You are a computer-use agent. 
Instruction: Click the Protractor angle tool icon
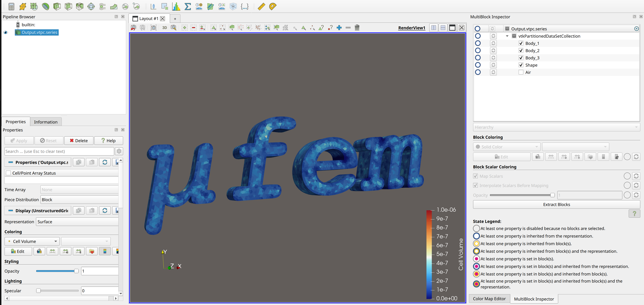273,7
